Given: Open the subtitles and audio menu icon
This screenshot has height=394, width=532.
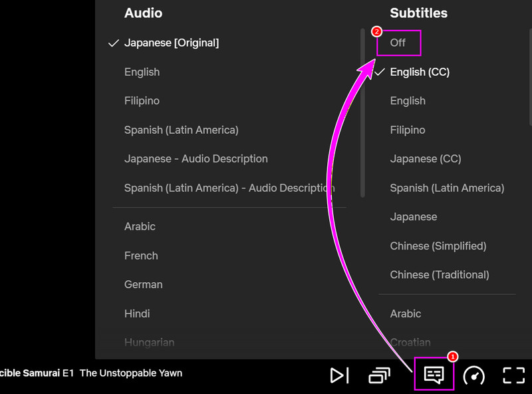Looking at the screenshot, I should (433, 375).
